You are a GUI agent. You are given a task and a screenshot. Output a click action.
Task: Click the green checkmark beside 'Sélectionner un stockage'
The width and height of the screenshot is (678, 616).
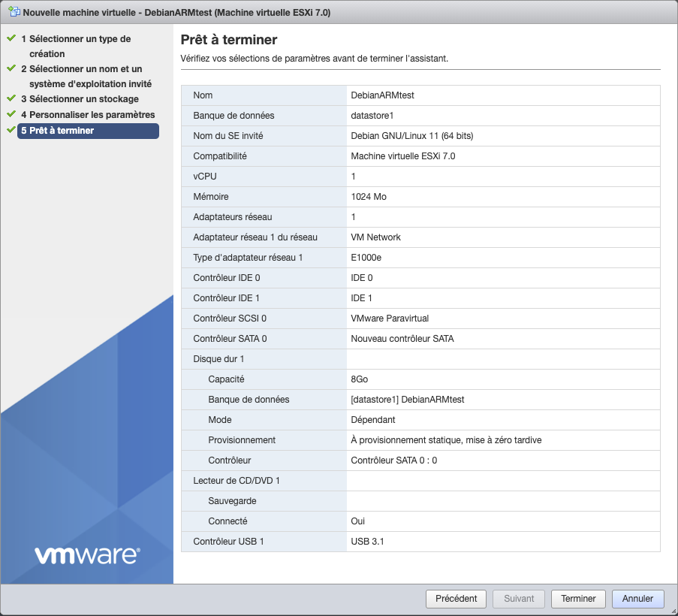pyautogui.click(x=11, y=98)
